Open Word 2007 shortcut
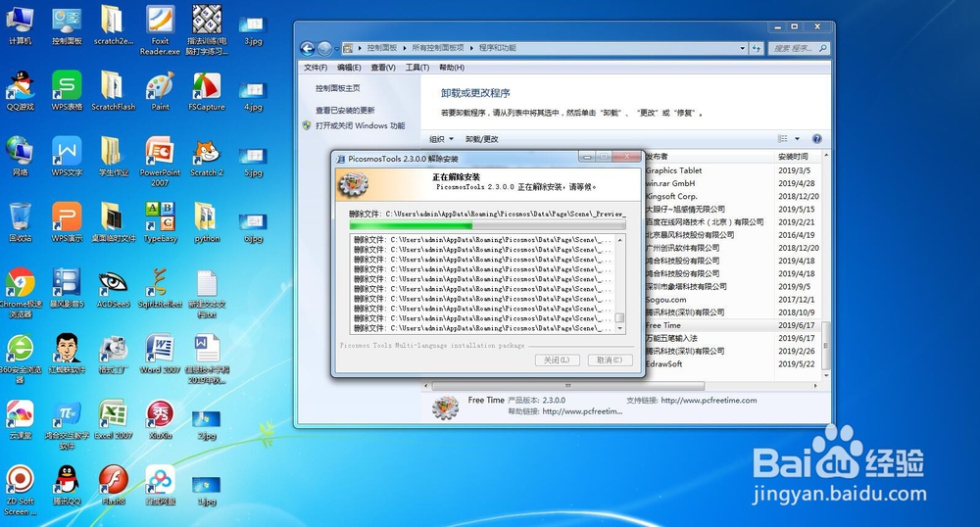 point(160,354)
